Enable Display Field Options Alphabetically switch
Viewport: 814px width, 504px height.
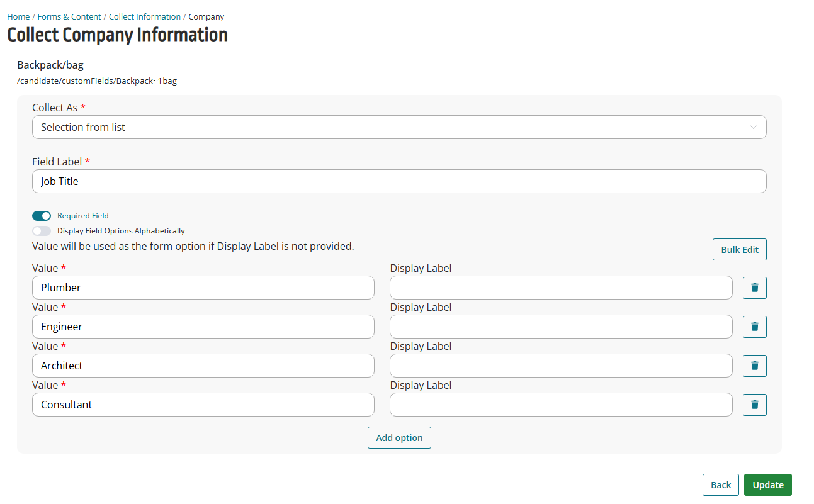[42, 231]
